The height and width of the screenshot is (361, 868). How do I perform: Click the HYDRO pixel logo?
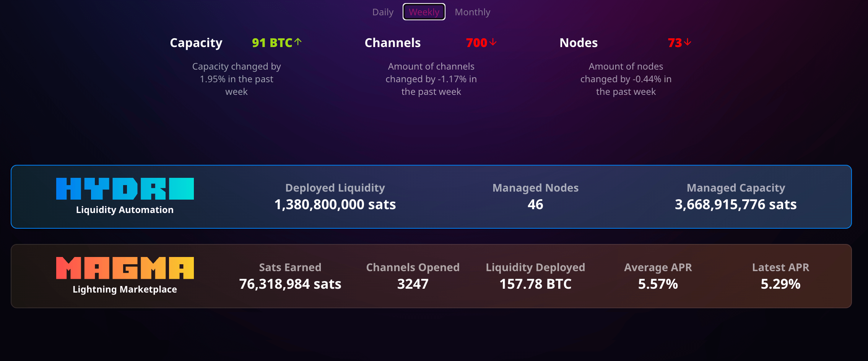pos(125,189)
